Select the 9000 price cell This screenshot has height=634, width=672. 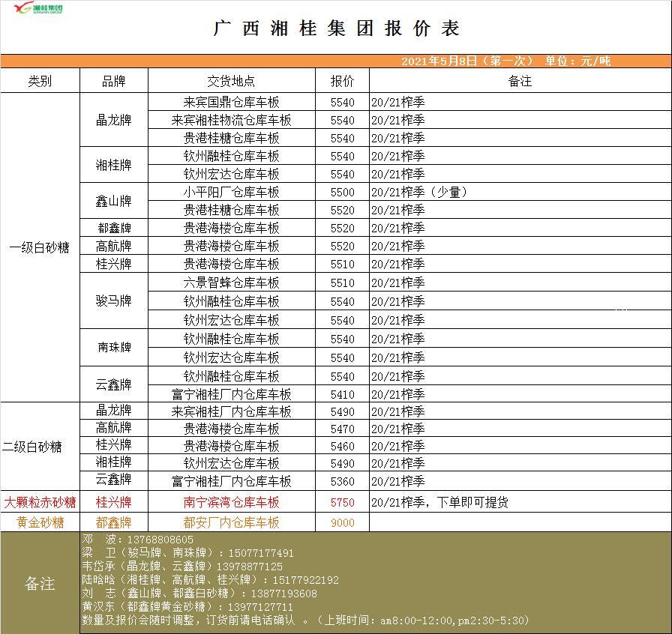pos(342,522)
